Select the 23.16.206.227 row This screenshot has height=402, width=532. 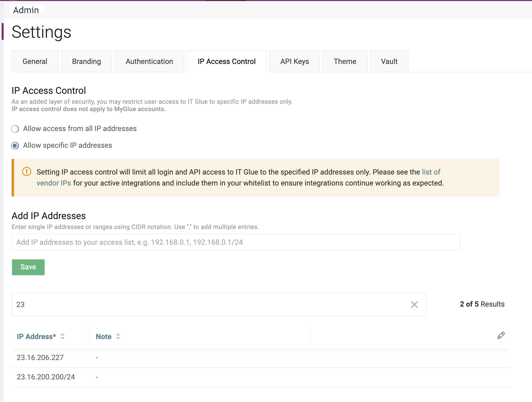[261, 358]
